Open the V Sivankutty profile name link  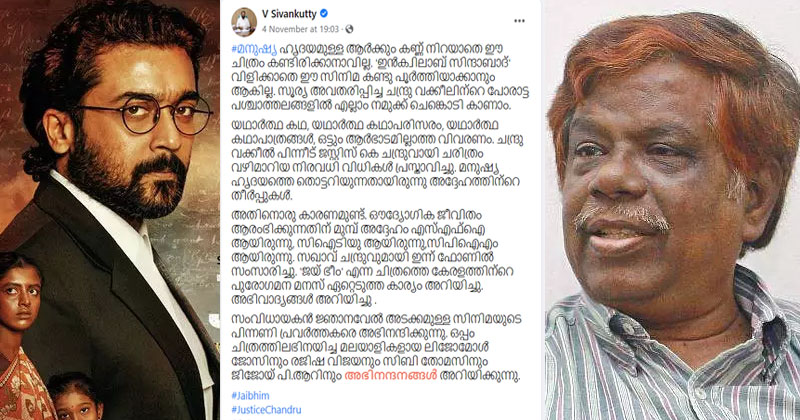pyautogui.click(x=289, y=14)
